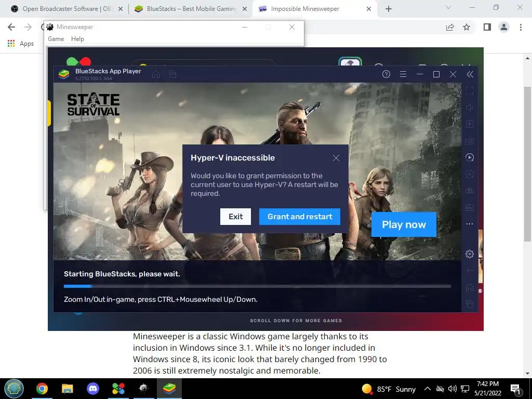This screenshot has height=399, width=532.
Task: Click the Grant and restart button
Action: tap(300, 217)
